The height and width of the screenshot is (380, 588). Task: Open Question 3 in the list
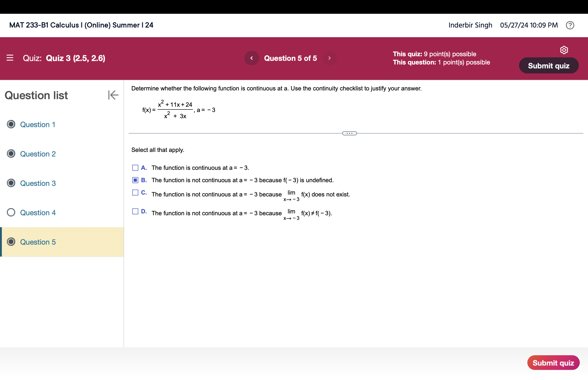[38, 183]
